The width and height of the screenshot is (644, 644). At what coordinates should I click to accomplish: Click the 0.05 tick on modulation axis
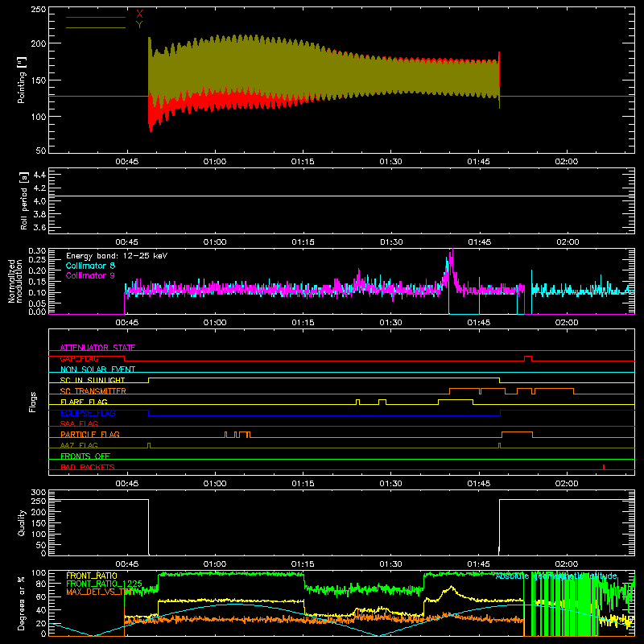(x=37, y=303)
